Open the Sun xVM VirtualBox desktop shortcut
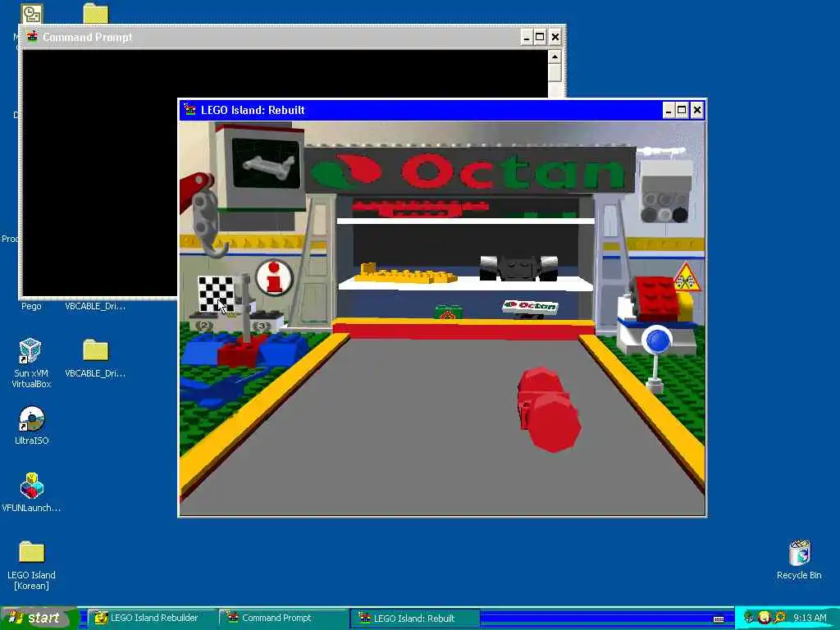Screen dimensions: 840x630 pyautogui.click(x=31, y=363)
